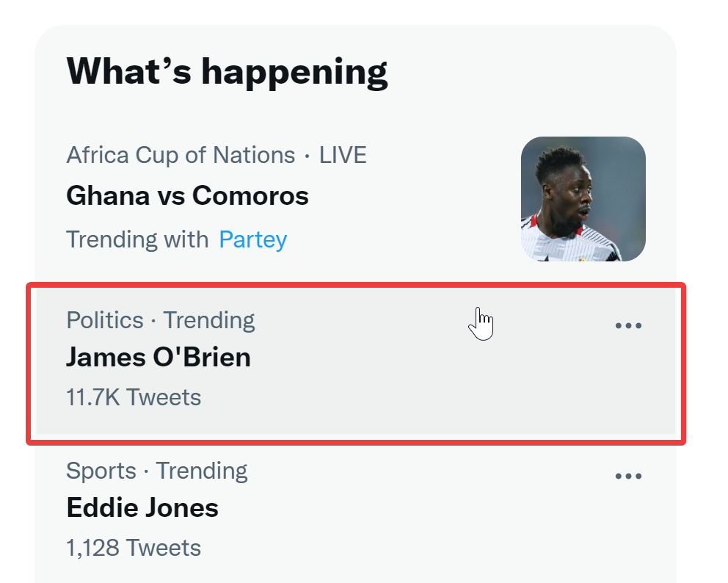Click the What's happening heading

[x=227, y=72]
